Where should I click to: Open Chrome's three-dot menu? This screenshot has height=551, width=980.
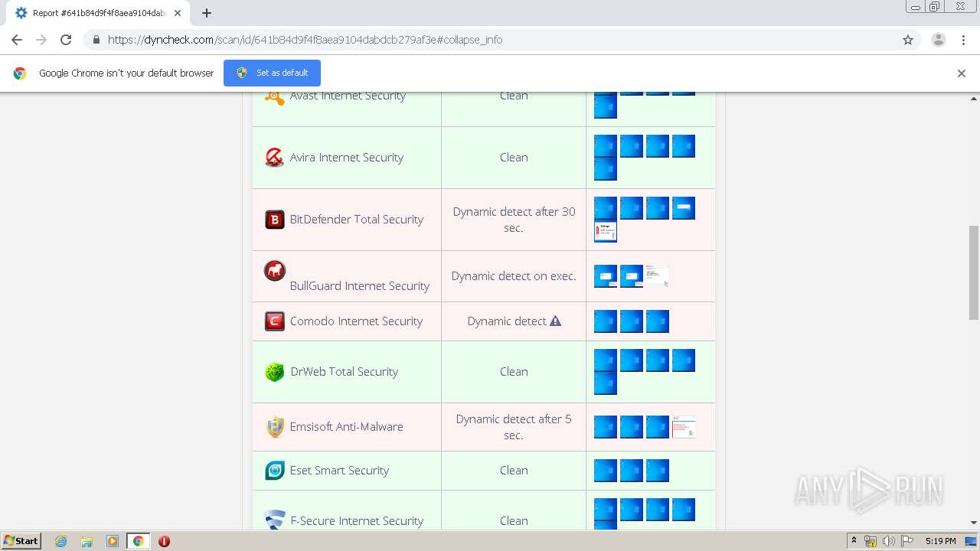(x=963, y=40)
